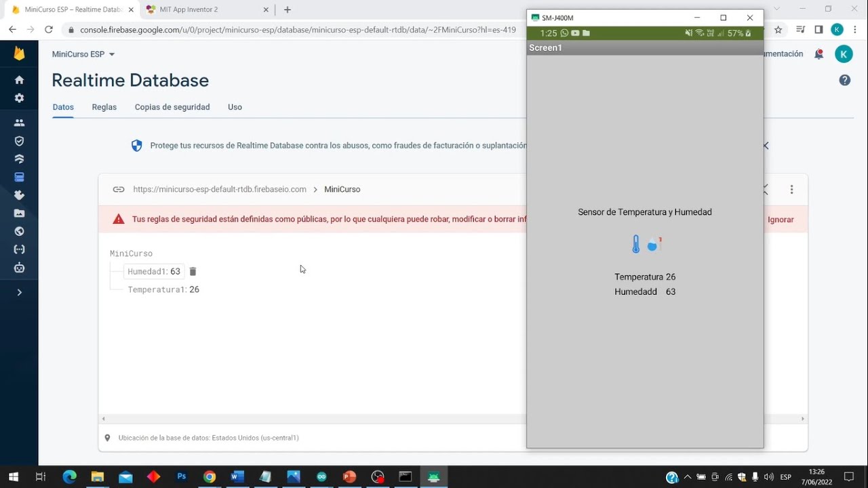Image resolution: width=868 pixels, height=488 pixels.
Task: Open Chrome profile avatar K
Action: [837, 30]
